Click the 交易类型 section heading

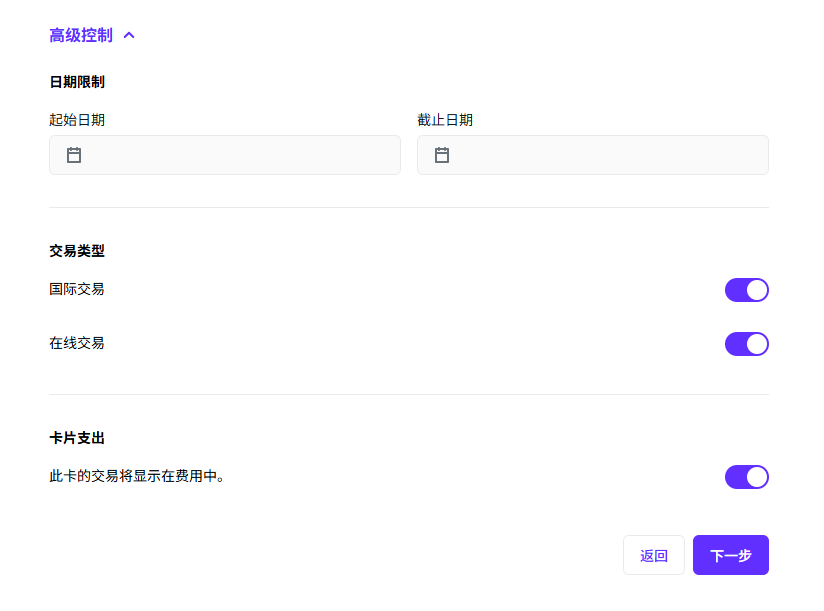(x=77, y=251)
